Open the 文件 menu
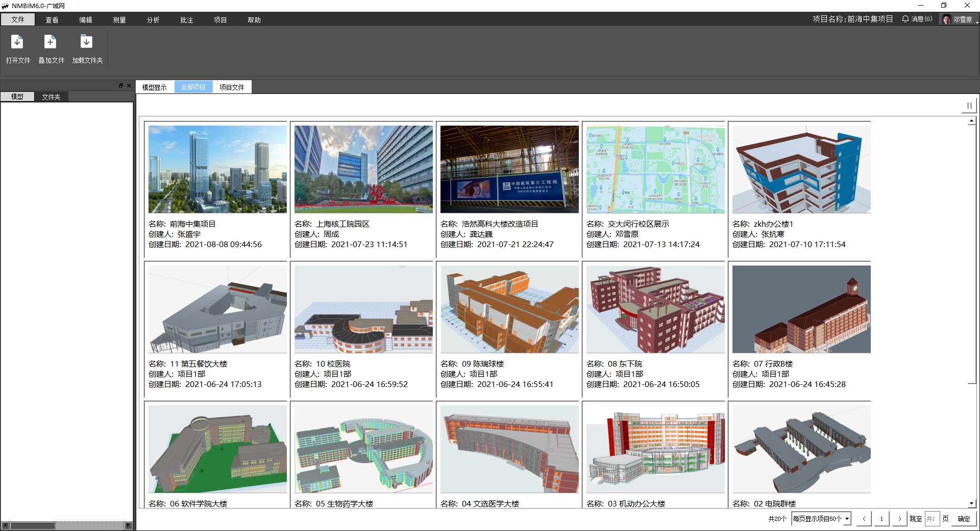The height and width of the screenshot is (531, 980). point(18,19)
